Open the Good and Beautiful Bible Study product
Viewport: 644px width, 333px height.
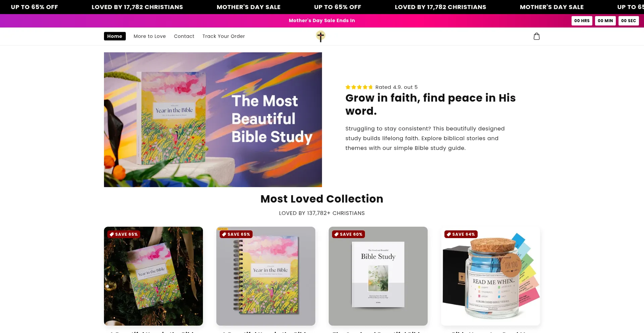(378, 276)
